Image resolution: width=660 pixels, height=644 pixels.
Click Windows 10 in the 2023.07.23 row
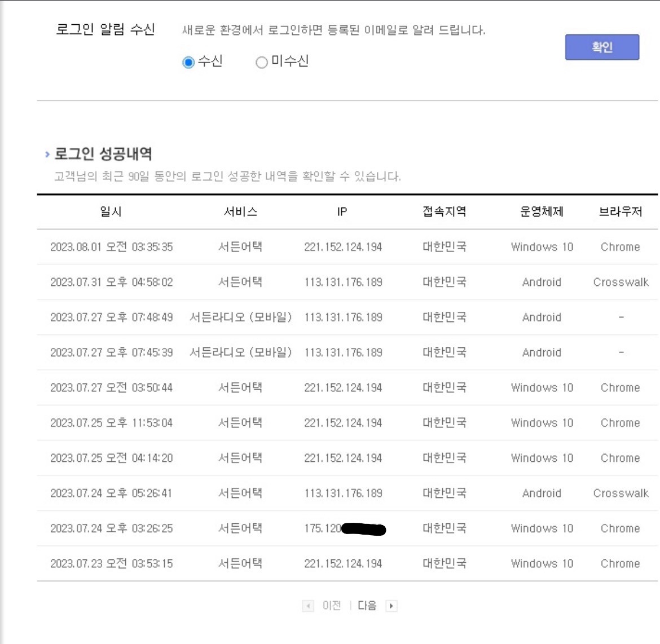coord(542,564)
